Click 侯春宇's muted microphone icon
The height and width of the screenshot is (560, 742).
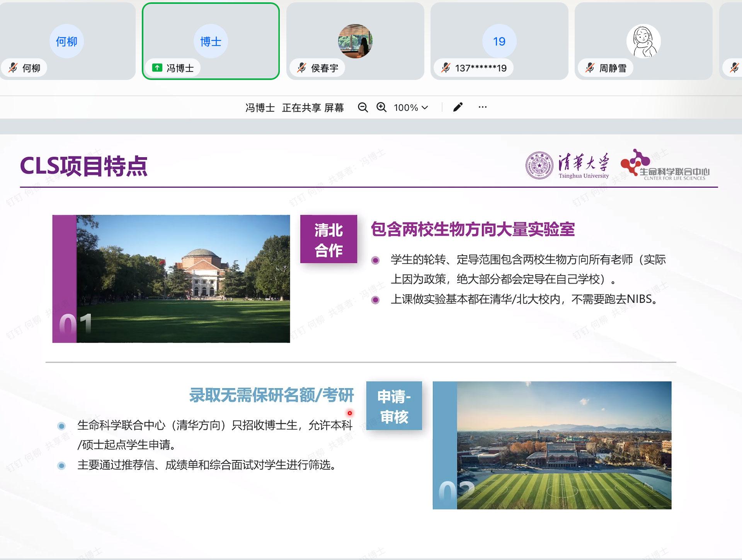click(301, 68)
